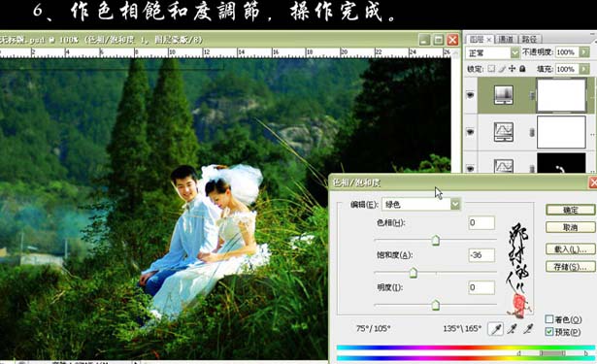Click the upper rainbow color spectrum bar
Screen dimensions: 597x364
[x=466, y=347]
